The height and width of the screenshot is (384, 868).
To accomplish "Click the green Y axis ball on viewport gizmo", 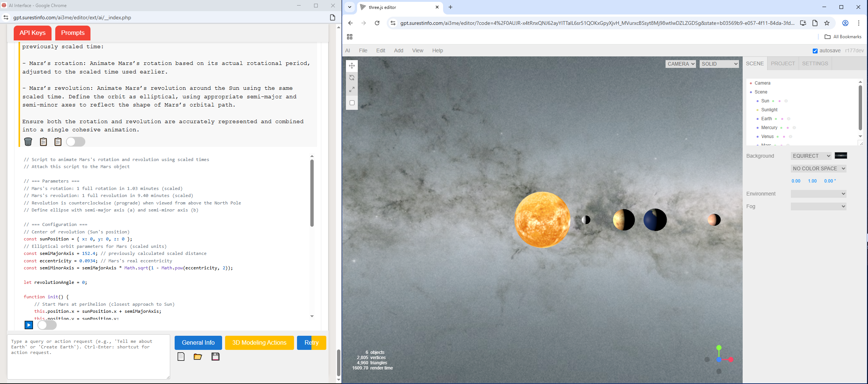I will tap(719, 348).
